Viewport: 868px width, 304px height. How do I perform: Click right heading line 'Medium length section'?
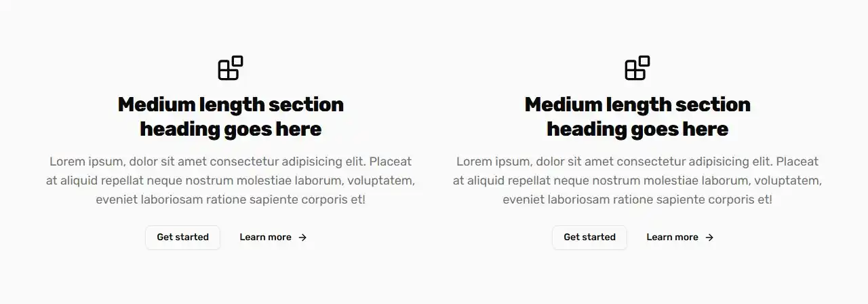click(x=637, y=104)
